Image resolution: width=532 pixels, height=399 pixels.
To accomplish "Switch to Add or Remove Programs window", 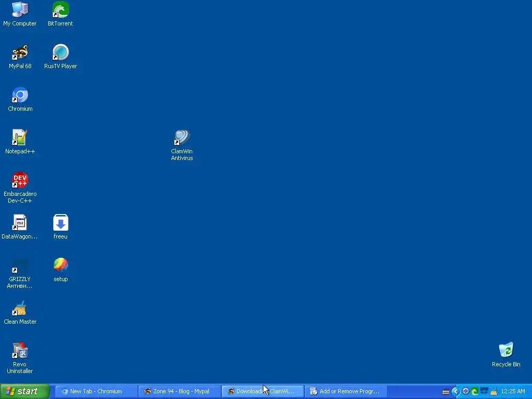I will [x=345, y=391].
